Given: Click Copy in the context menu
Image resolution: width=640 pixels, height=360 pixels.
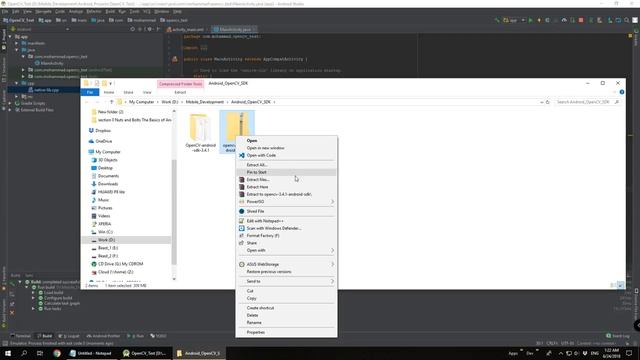Looking at the screenshot, I should pyautogui.click(x=251, y=298).
